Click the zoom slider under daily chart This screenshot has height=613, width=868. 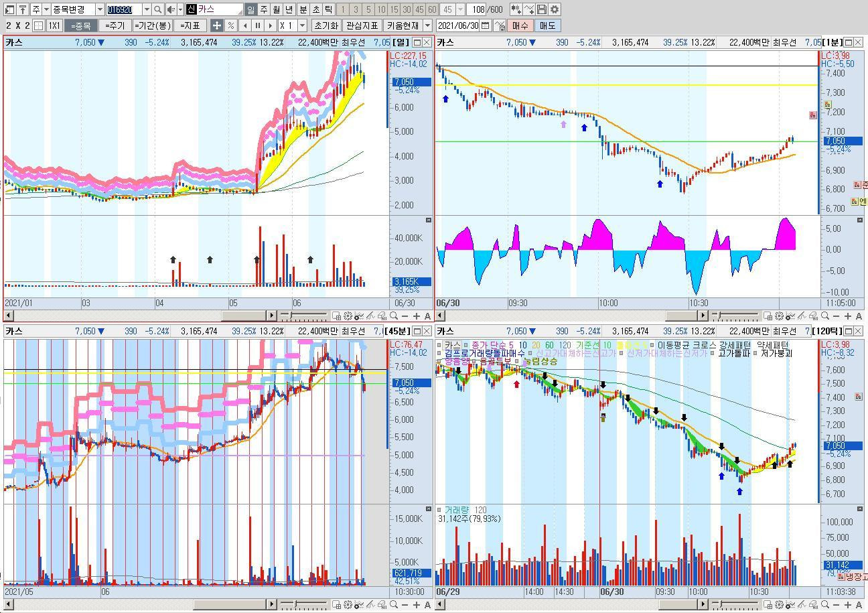point(303,316)
